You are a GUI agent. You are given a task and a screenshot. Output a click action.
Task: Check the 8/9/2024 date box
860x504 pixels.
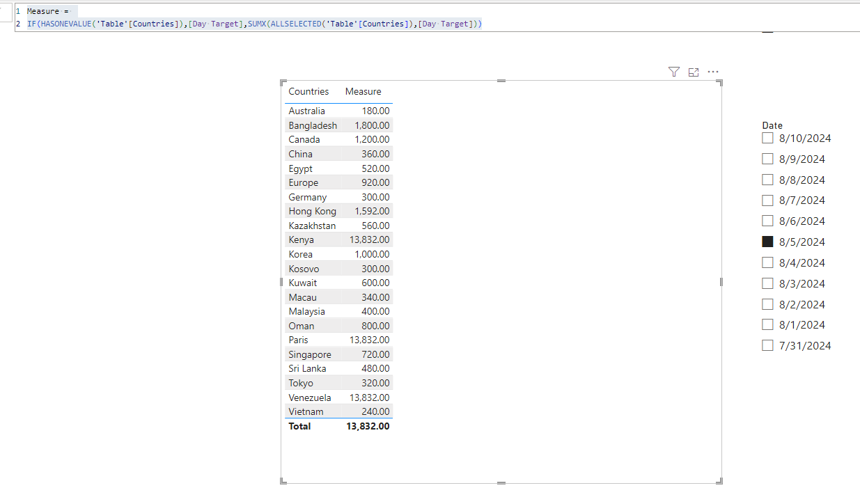(767, 159)
